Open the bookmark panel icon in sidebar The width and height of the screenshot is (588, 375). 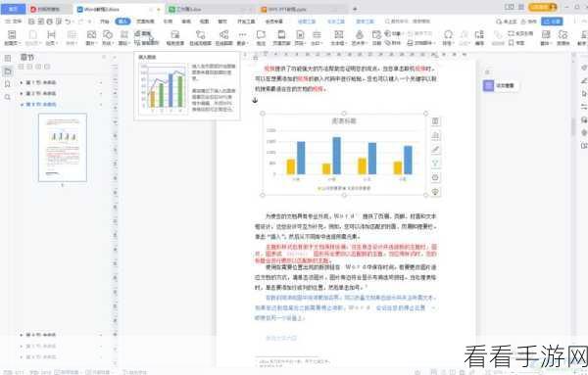(x=7, y=84)
